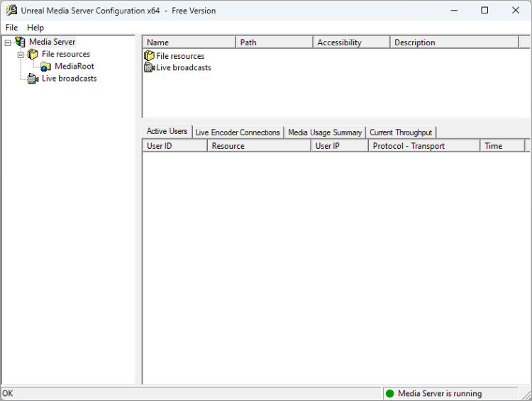
Task: Sort by Name column header
Action: coord(189,43)
